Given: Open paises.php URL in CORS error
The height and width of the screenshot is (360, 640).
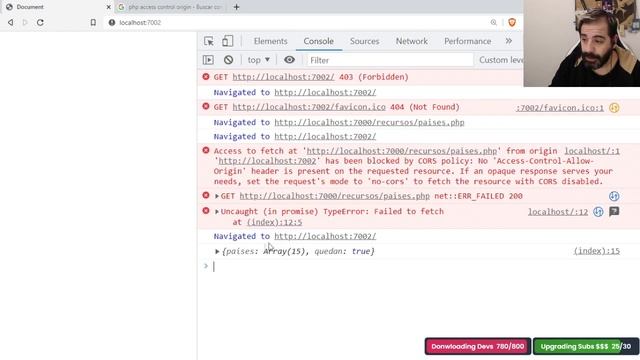Looking at the screenshot, I should tap(402, 151).
